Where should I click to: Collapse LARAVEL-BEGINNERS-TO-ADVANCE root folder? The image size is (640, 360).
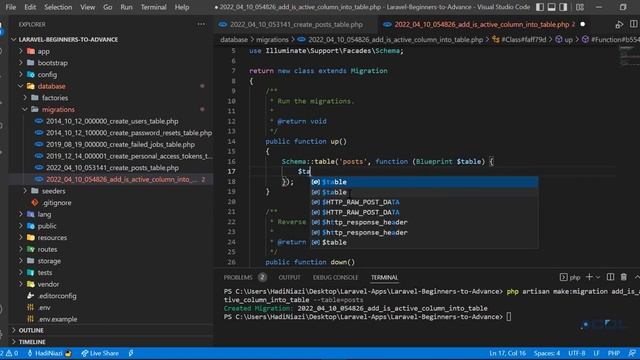[x=68, y=40]
